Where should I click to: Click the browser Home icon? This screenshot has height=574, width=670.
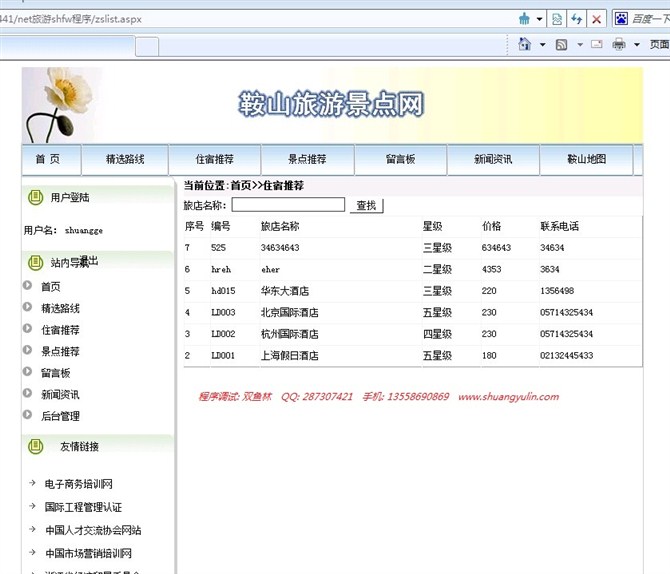click(x=525, y=45)
